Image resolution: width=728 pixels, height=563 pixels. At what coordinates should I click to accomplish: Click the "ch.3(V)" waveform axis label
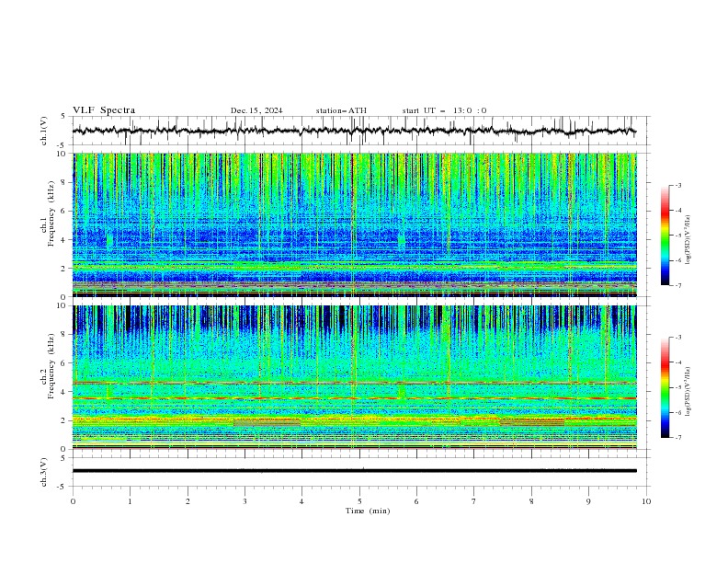click(x=44, y=472)
